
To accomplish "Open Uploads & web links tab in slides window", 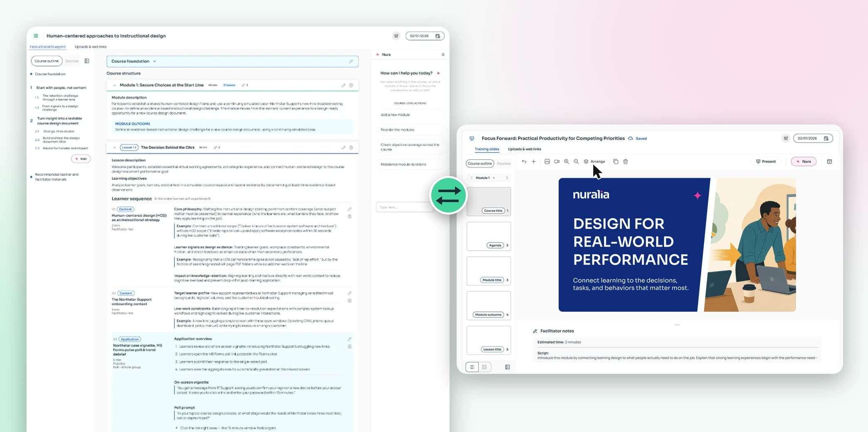I will (524, 149).
